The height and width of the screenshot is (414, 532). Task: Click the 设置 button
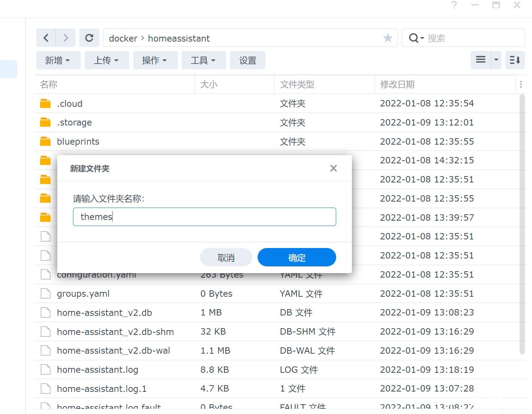(x=247, y=60)
